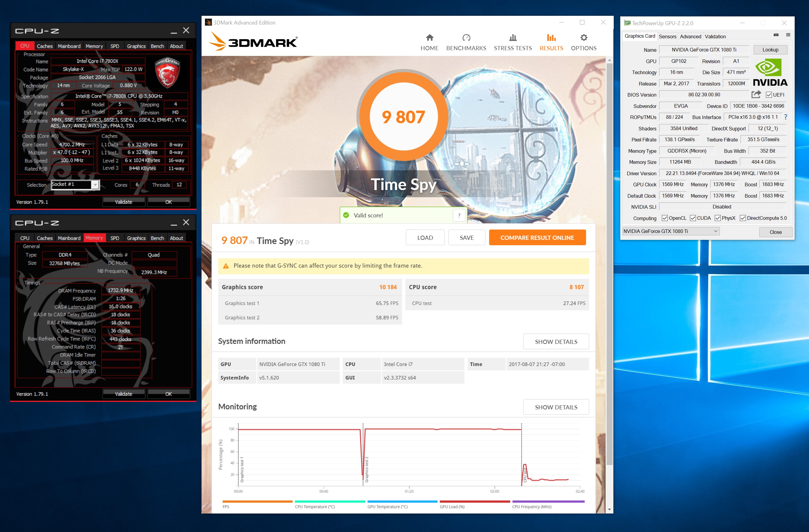The image size is (809, 532).
Task: Click the GPU Load red legend bar
Action: click(475, 501)
